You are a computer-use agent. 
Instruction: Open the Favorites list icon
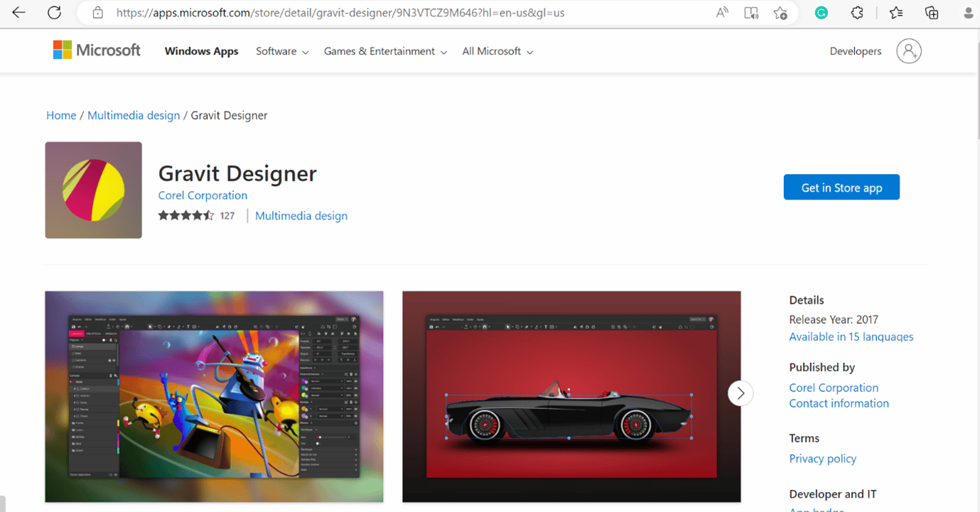click(x=896, y=13)
